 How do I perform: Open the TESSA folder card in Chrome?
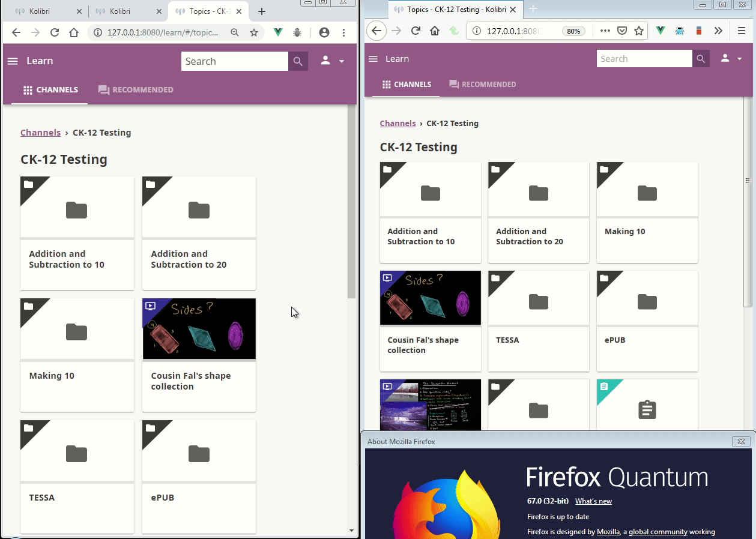pyautogui.click(x=77, y=477)
